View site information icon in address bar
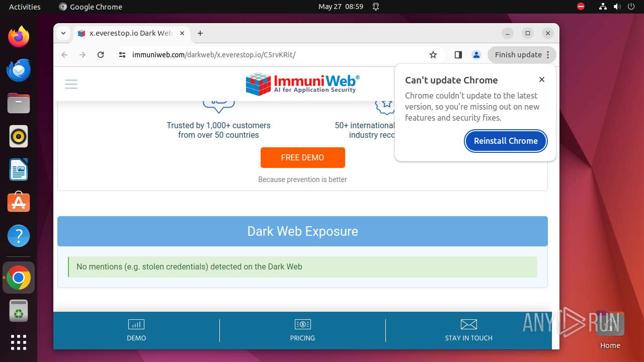 point(122,55)
